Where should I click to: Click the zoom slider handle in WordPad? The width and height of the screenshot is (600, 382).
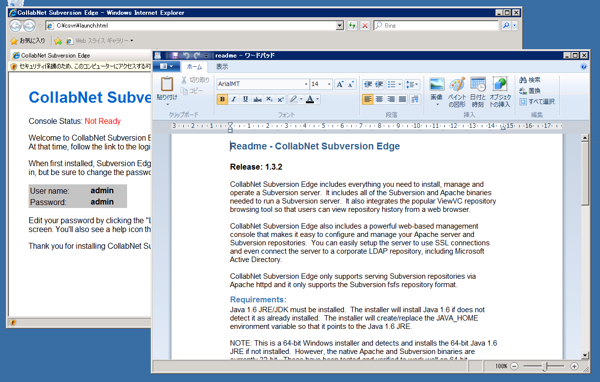point(544,366)
